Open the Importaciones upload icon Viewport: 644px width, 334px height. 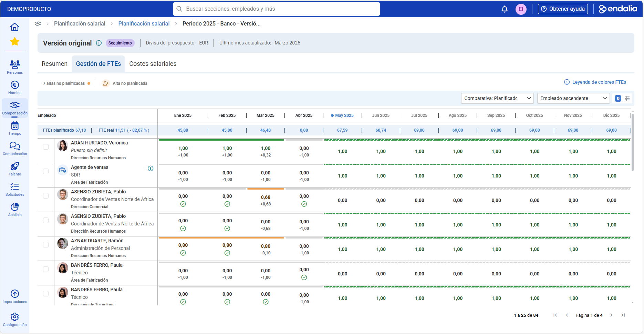[15, 294]
